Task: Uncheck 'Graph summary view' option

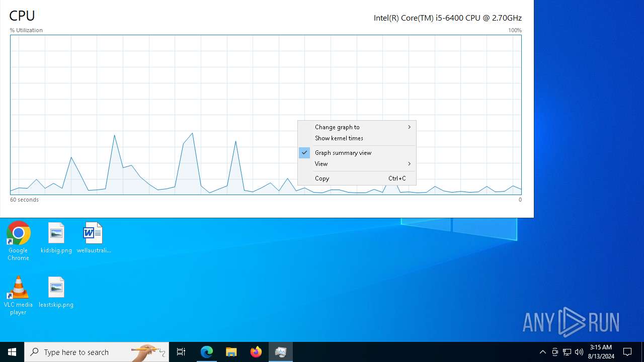Action: click(x=357, y=153)
